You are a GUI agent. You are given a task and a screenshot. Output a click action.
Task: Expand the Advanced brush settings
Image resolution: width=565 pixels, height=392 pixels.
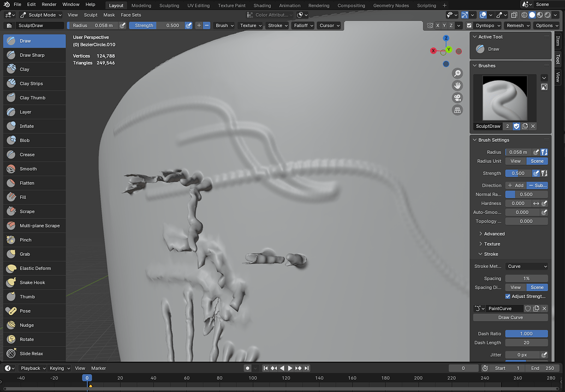(x=494, y=234)
